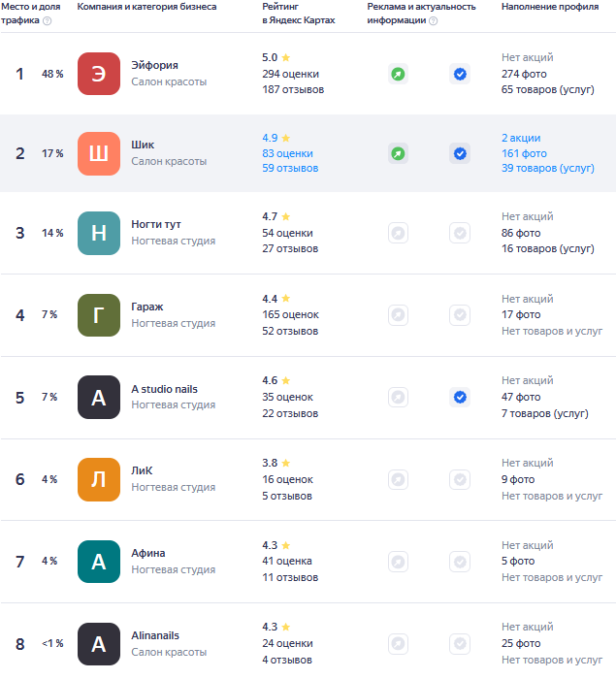Open the 39 товаров (услуг) link for Шик
616x679 pixels.
click(x=547, y=168)
